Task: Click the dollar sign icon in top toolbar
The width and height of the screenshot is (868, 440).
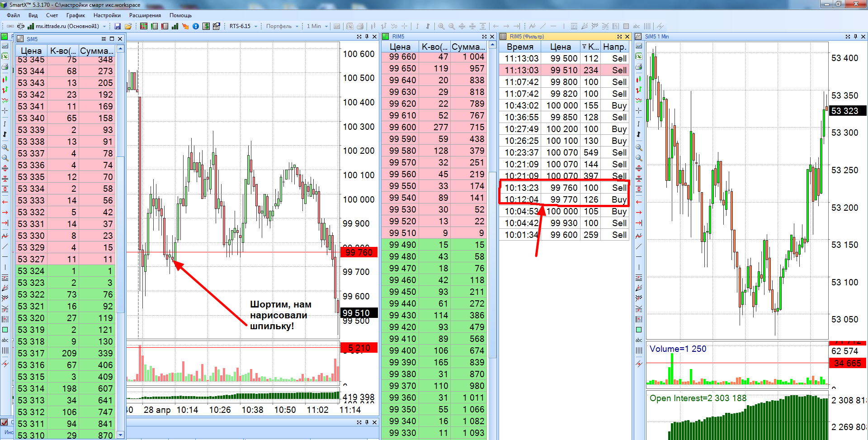Action: (x=206, y=26)
